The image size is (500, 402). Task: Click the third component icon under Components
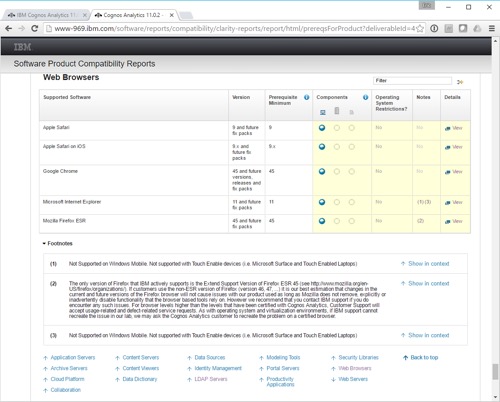[x=351, y=112]
